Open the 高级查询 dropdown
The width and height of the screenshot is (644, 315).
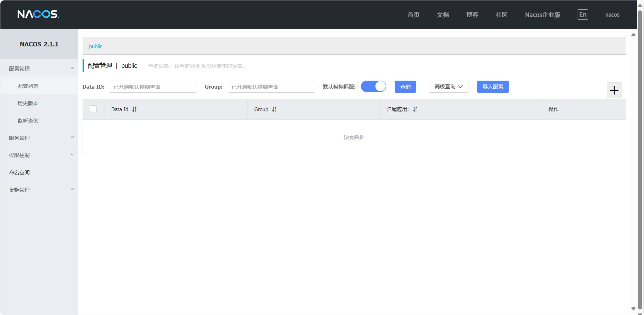pyautogui.click(x=449, y=87)
